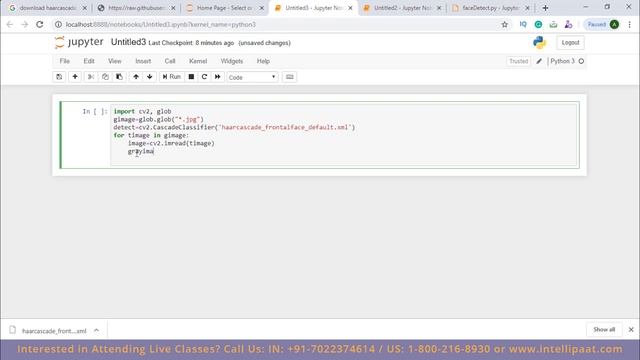
Task: Click the In [ ] cell prompt
Action: click(x=95, y=111)
